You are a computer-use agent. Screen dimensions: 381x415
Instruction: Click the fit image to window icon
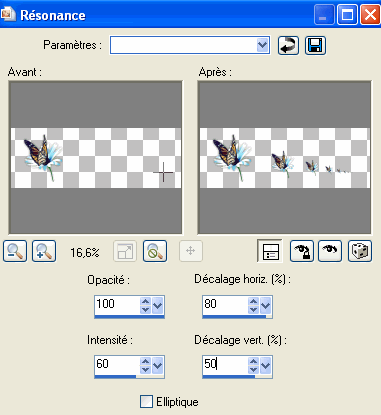tap(125, 251)
